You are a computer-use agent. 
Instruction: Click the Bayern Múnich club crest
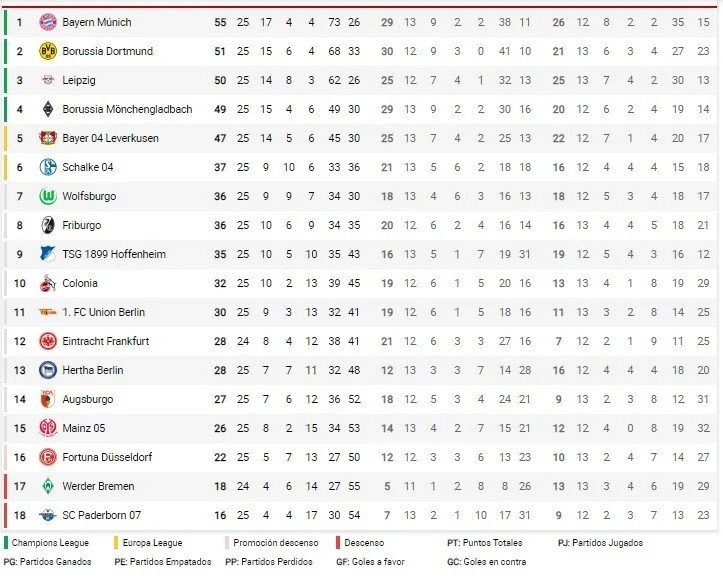pyautogui.click(x=48, y=22)
